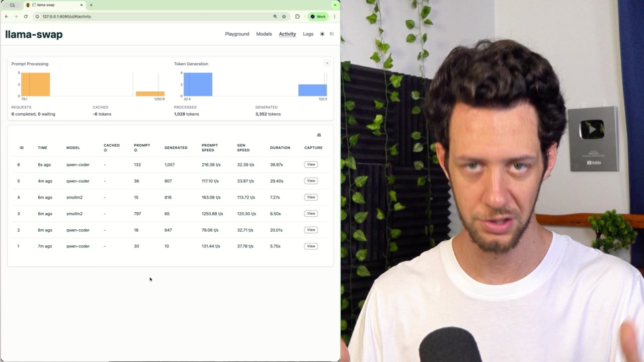The image size is (644, 362).
Task: Click the 113.72 t/s gen speed cell
Action: (246, 198)
